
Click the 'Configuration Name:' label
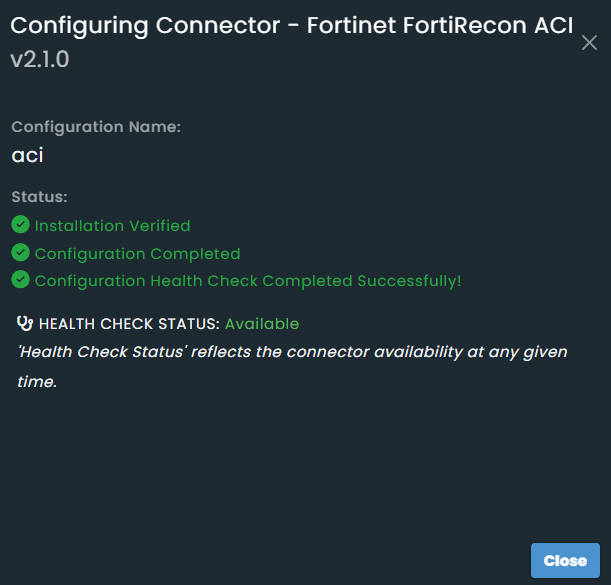tap(96, 127)
